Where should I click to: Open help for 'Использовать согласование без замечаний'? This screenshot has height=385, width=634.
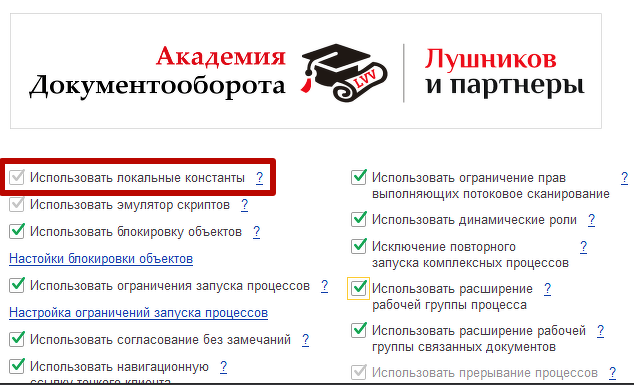(x=305, y=340)
